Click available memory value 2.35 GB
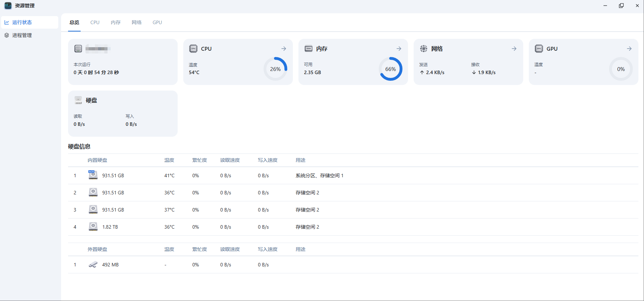The width and height of the screenshot is (644, 301). (312, 72)
